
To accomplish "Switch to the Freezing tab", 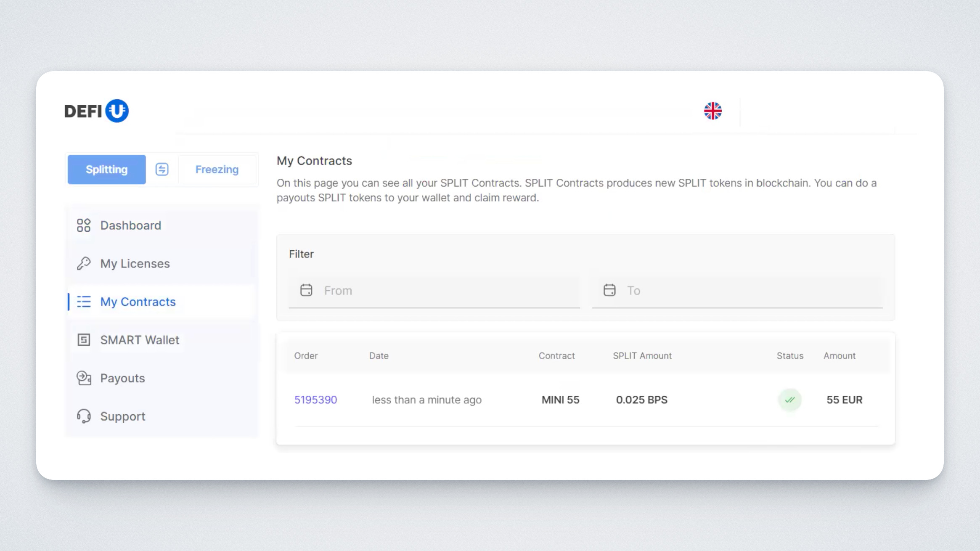I will 217,170.
